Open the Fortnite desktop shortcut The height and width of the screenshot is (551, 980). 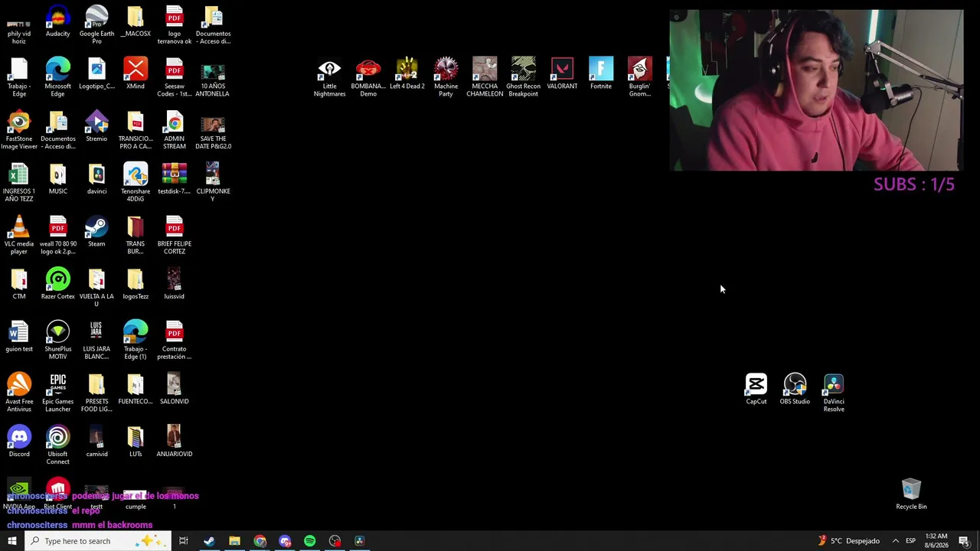click(601, 74)
